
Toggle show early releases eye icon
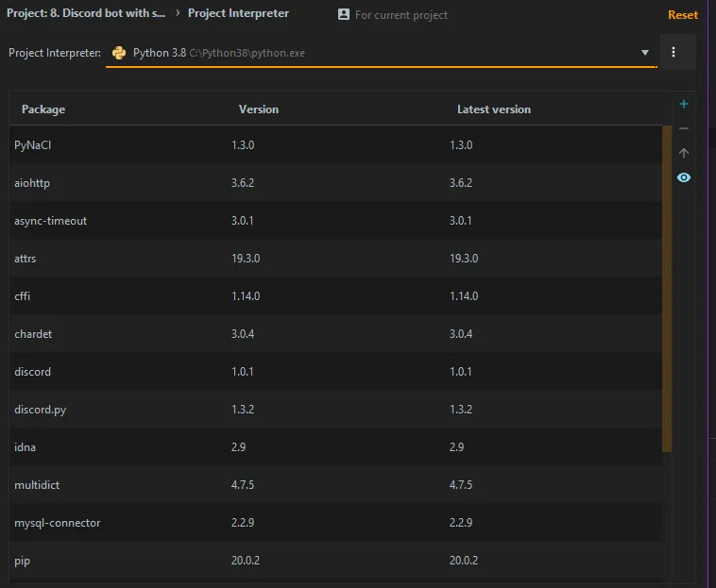click(x=684, y=177)
